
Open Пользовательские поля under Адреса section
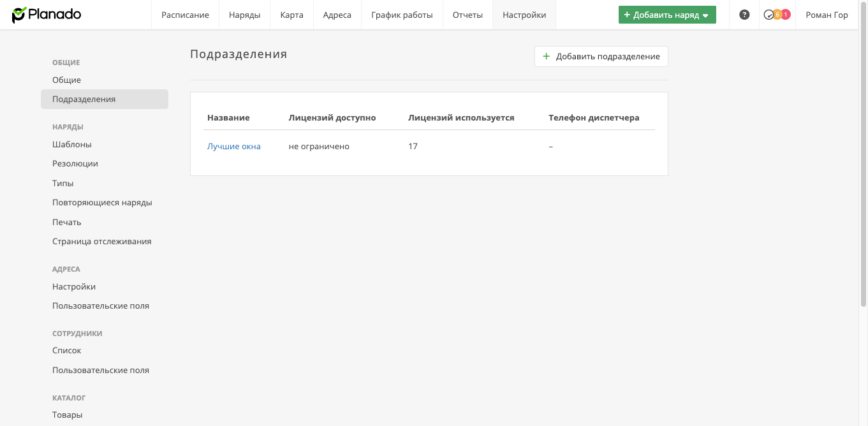[101, 305]
